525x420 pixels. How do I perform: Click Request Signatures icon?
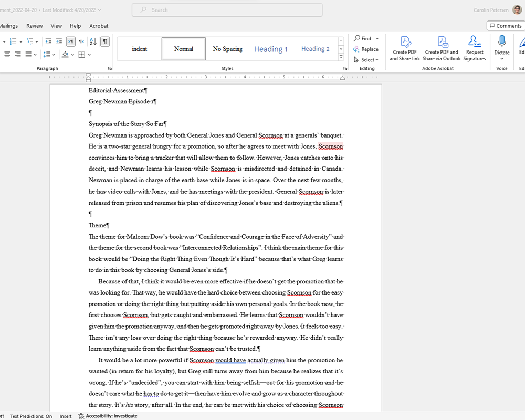click(475, 49)
